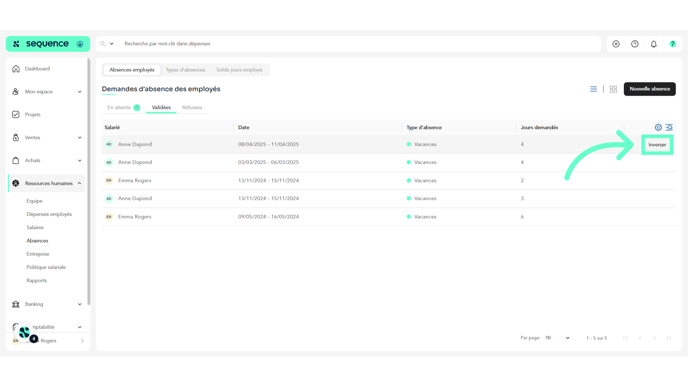Switch to Absences employés tab
The width and height of the screenshot is (688, 387).
pyautogui.click(x=132, y=70)
